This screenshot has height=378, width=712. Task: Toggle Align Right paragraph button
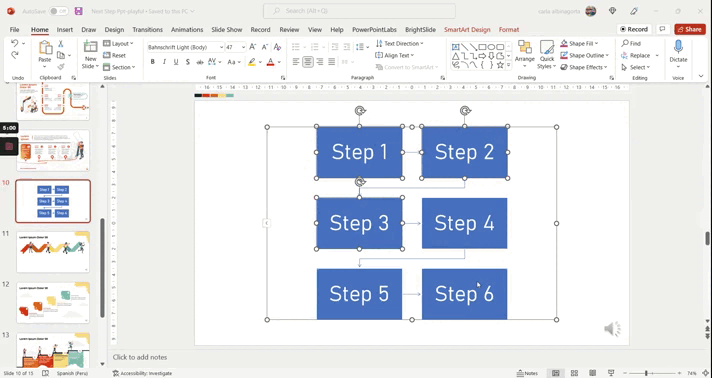click(320, 62)
